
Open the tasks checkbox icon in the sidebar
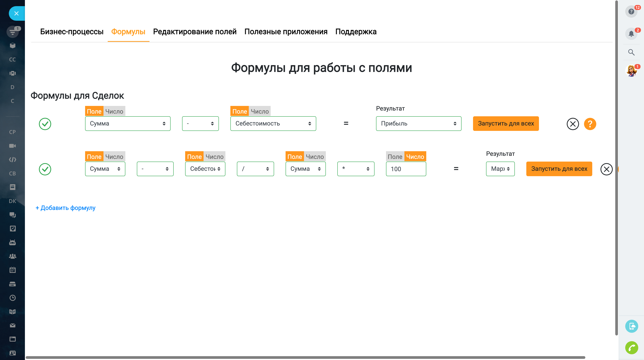[12, 229]
